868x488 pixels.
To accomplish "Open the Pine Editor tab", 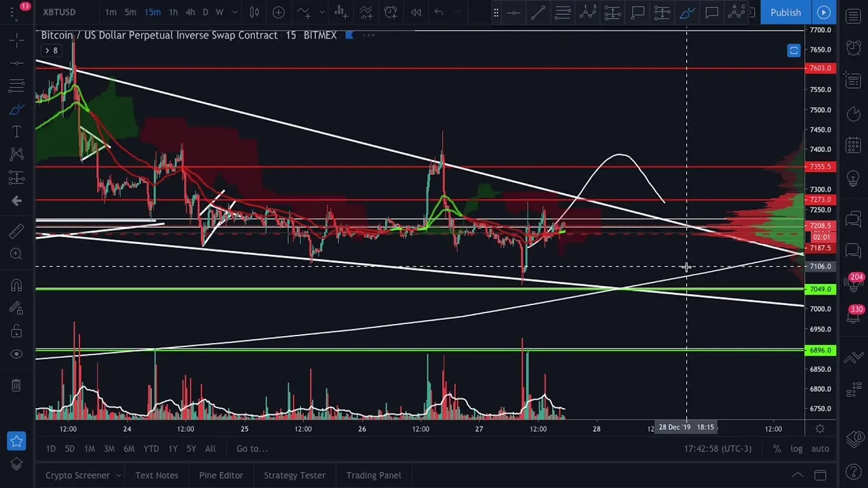I will click(221, 475).
